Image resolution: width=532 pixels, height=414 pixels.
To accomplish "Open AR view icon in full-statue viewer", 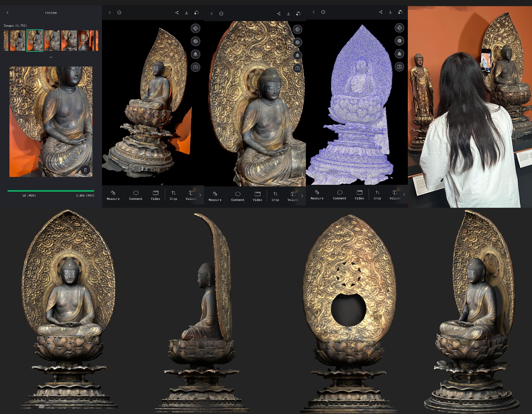I will pos(196,12).
